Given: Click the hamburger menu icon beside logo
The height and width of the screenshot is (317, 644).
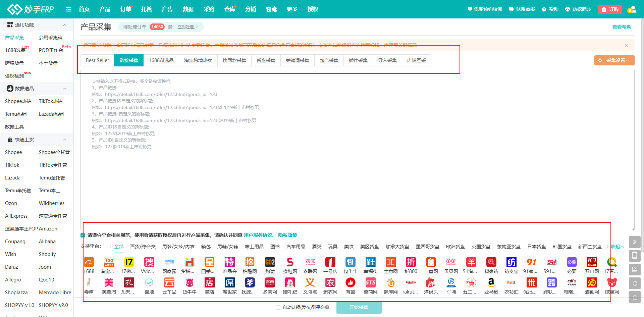Looking at the screenshot, I should point(69,9).
